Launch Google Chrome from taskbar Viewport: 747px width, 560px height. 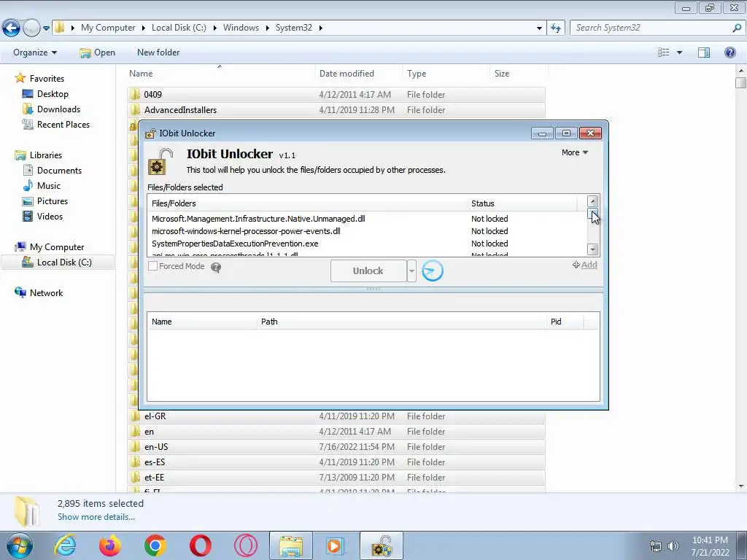point(155,545)
